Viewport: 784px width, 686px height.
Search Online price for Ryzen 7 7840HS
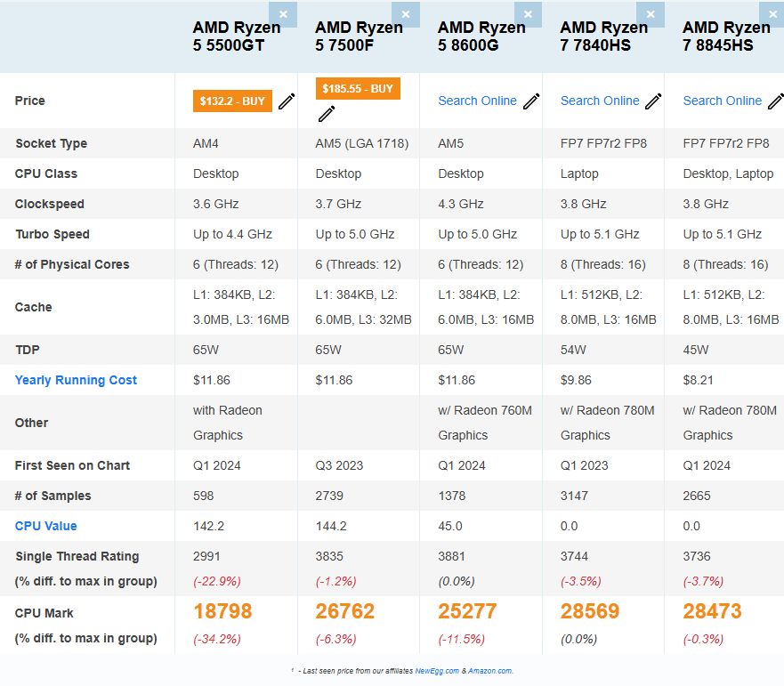[600, 101]
